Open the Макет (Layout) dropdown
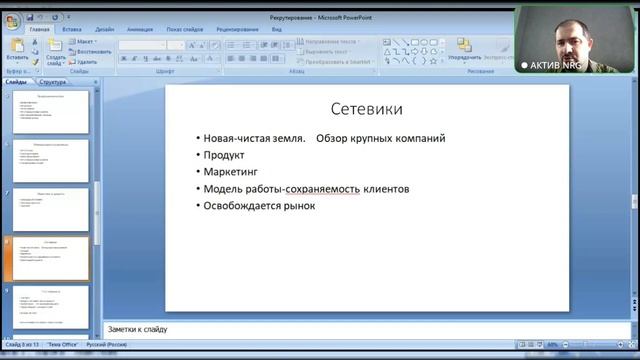The height and width of the screenshot is (360, 640). (83, 42)
